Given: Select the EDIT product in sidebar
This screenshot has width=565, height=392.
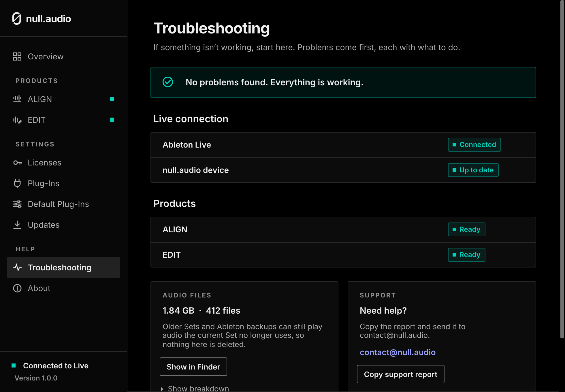Looking at the screenshot, I should click(63, 120).
